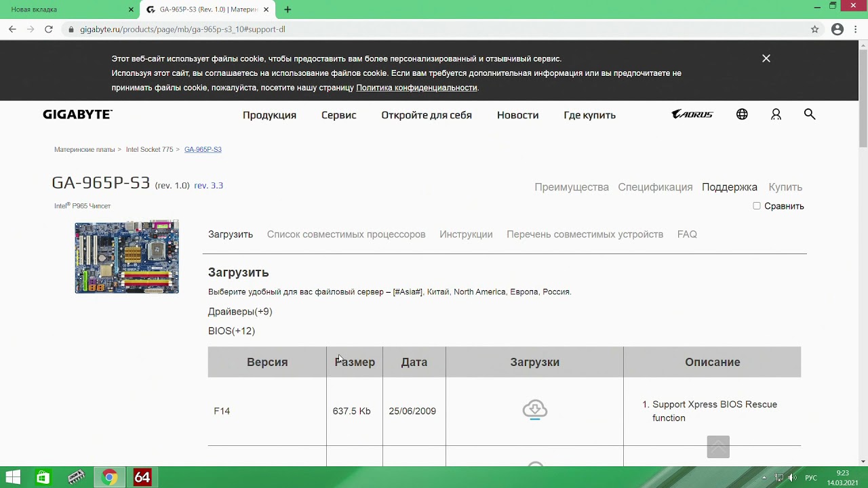
Task: Open the 'Сервис' menu
Action: [338, 115]
